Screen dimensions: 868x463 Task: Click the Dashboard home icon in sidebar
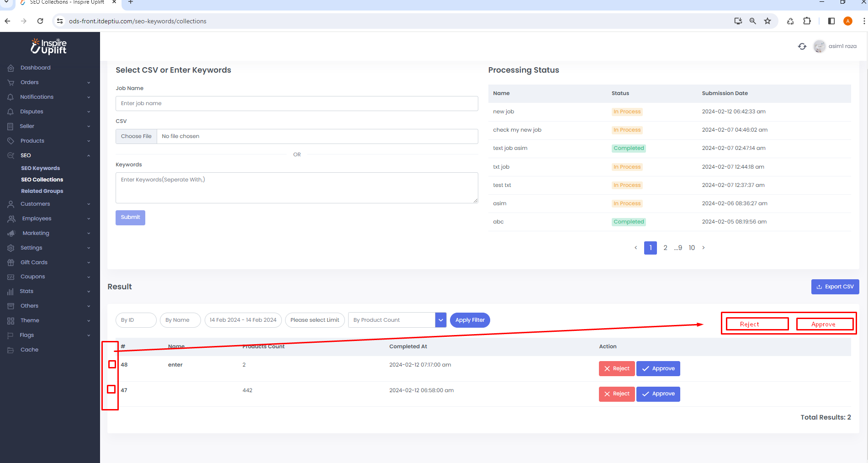[11, 68]
